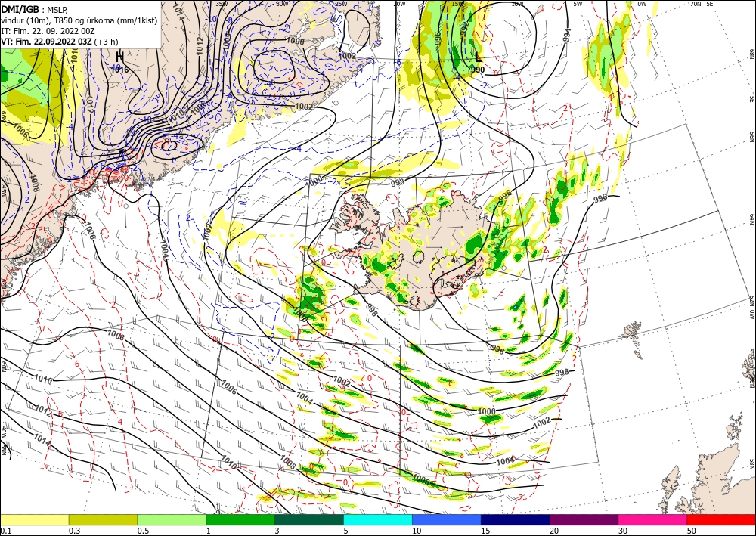Viewport: 756px width, 536px height.
Task: Click the "50" legend value
Action: [692, 531]
